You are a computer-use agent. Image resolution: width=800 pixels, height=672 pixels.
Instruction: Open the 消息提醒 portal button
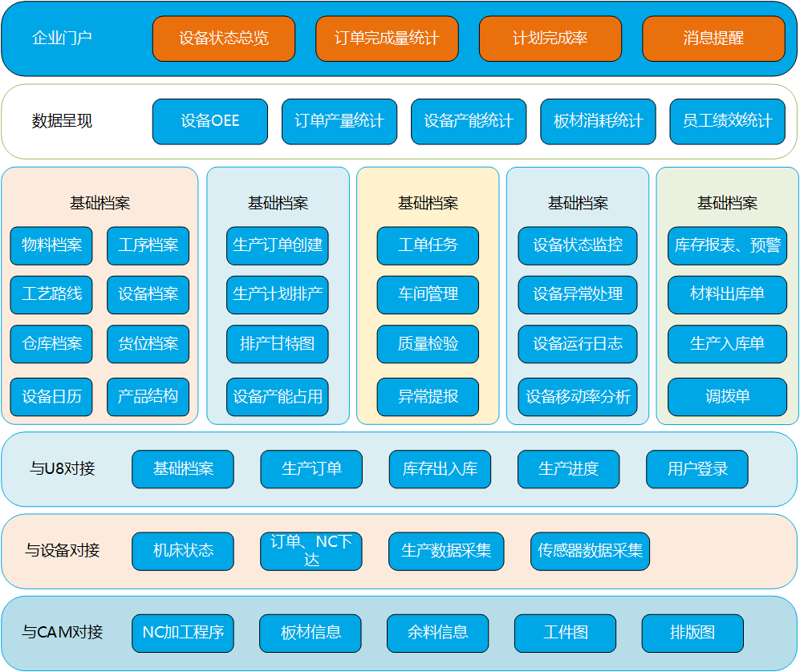(713, 38)
